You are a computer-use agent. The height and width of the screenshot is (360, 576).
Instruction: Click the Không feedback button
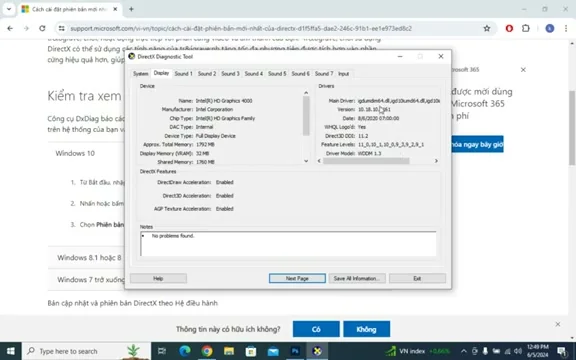[367, 329]
